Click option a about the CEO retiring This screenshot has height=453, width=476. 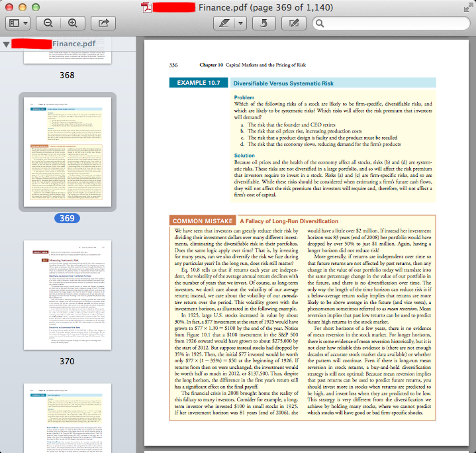[288, 125]
